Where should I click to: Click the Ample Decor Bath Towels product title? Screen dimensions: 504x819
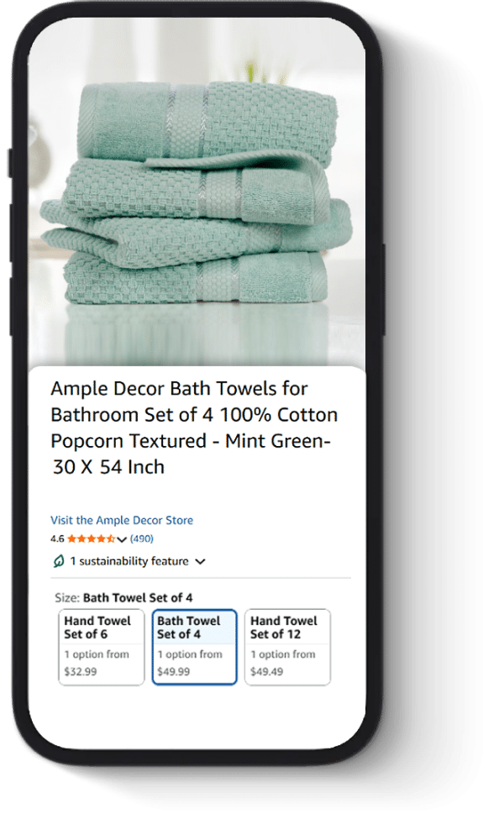[194, 428]
